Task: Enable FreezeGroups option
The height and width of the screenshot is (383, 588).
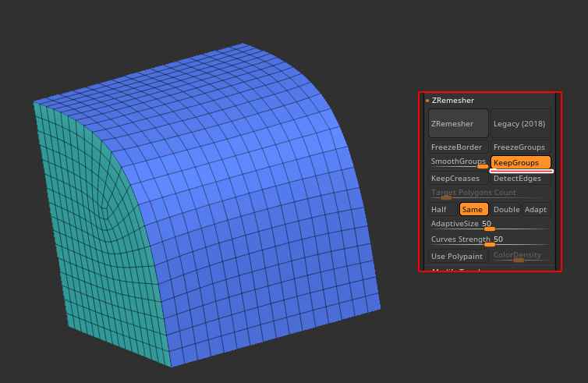Action: pos(520,147)
